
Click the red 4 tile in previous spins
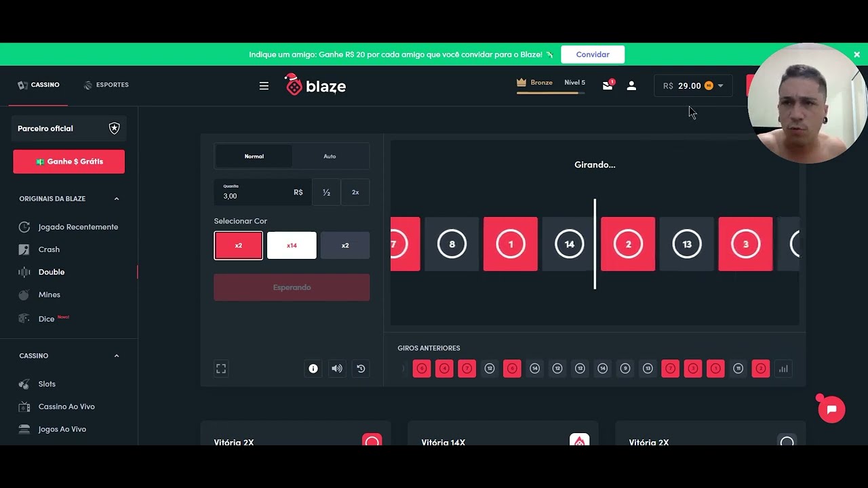point(444,369)
